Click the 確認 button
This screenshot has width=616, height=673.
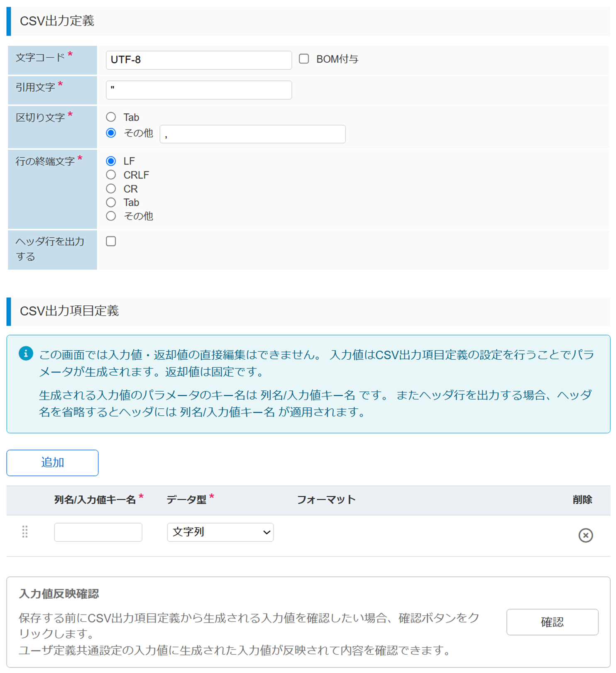click(x=552, y=622)
